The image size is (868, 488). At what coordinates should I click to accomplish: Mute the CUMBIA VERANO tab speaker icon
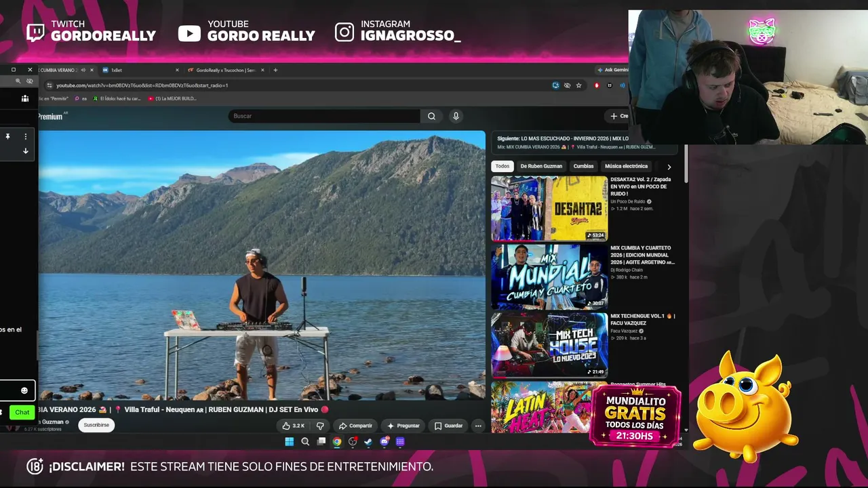[83, 70]
